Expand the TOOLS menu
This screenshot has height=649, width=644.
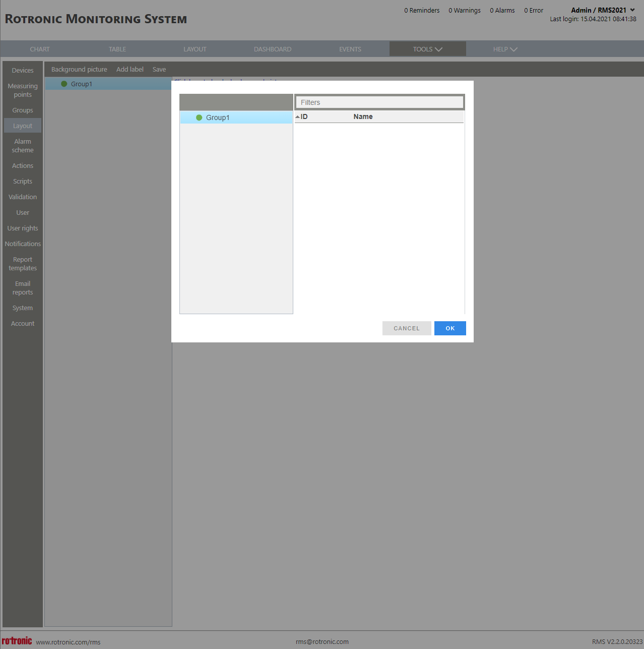pyautogui.click(x=427, y=49)
